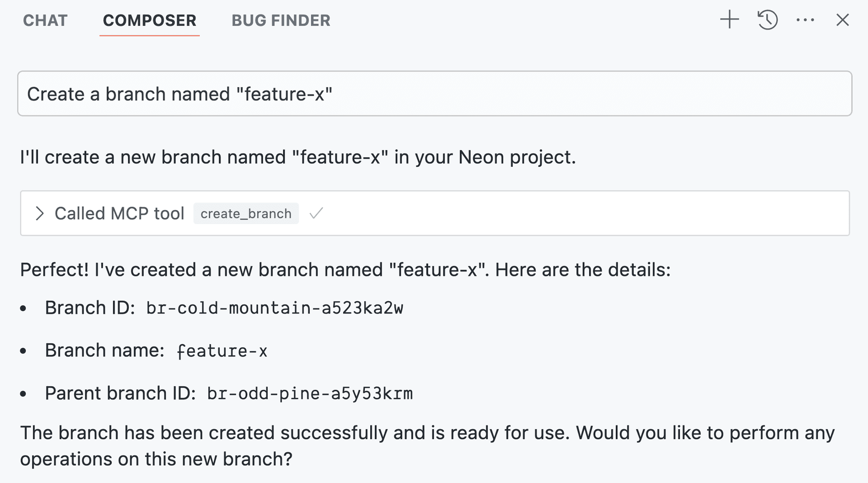Viewport: 868px width, 483px height.
Task: Open the BUG FINDER tab
Action: tap(281, 20)
